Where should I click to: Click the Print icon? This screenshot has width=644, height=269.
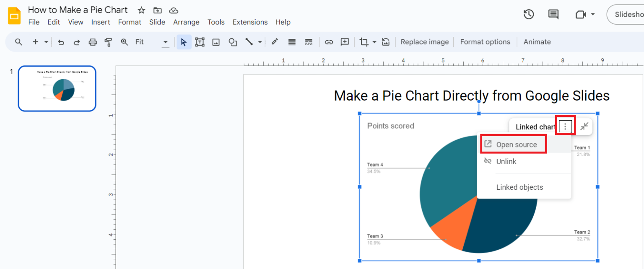(x=93, y=42)
